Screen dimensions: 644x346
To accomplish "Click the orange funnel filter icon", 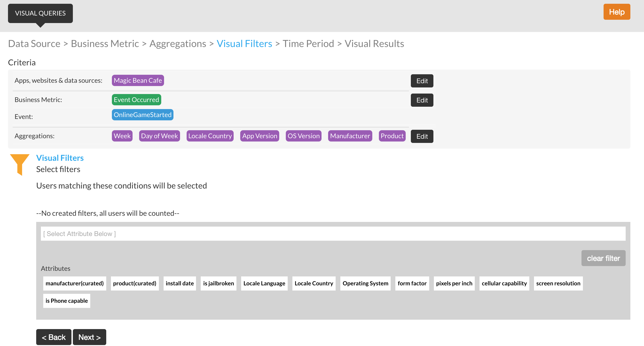I will (x=20, y=165).
